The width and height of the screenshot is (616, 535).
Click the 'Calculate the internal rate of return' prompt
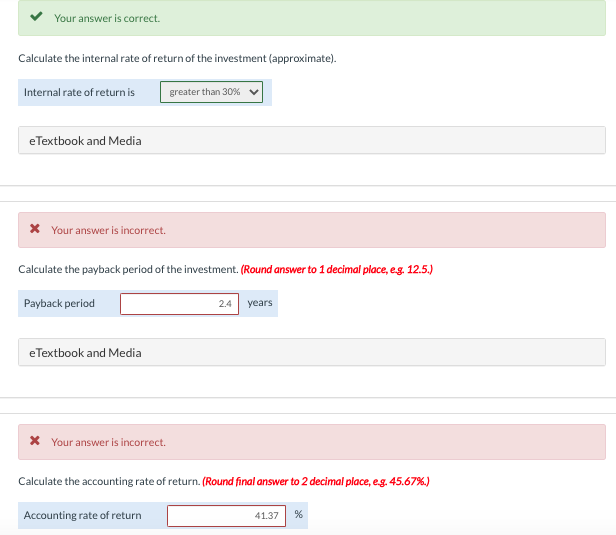coord(177,59)
